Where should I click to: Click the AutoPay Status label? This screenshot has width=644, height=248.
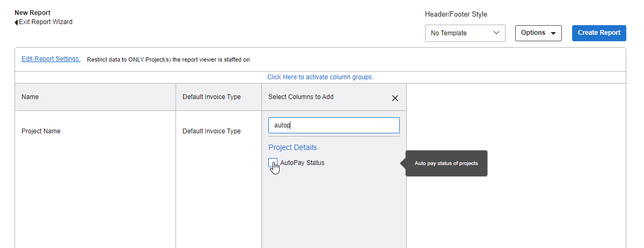pos(302,163)
